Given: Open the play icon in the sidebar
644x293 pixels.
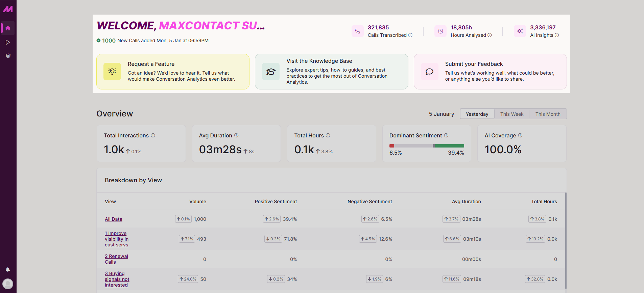Looking at the screenshot, I should (8, 42).
